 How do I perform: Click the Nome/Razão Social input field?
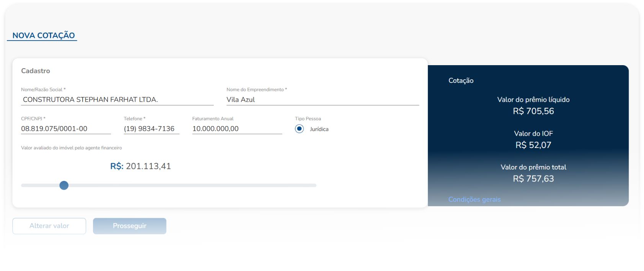coord(117,100)
